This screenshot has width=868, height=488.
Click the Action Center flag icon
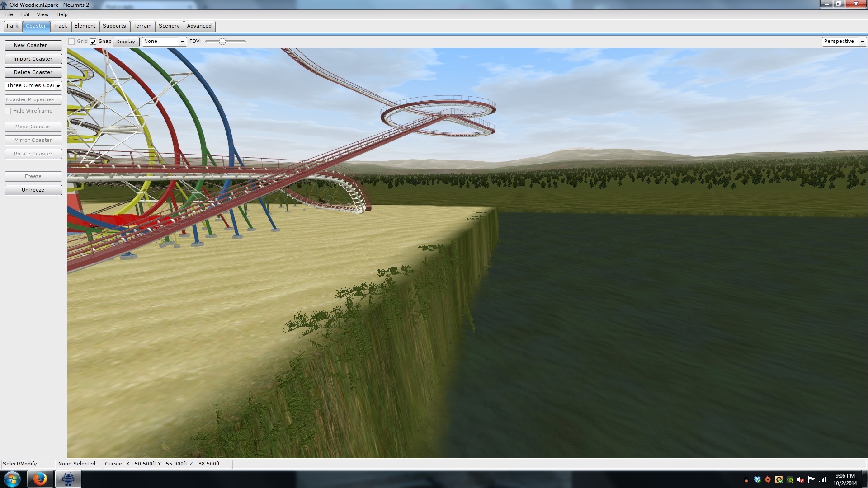point(811,480)
